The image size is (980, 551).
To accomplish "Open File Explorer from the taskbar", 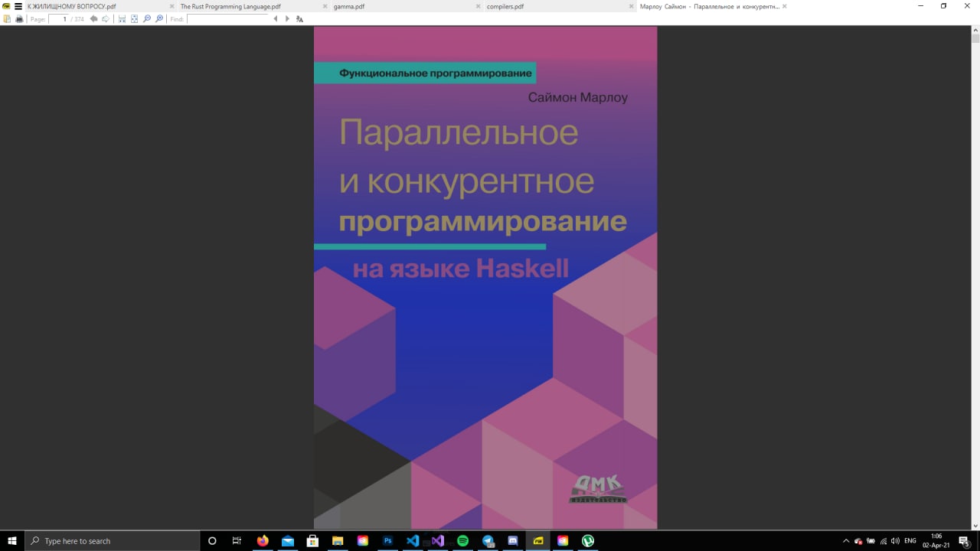I will tap(338, 540).
